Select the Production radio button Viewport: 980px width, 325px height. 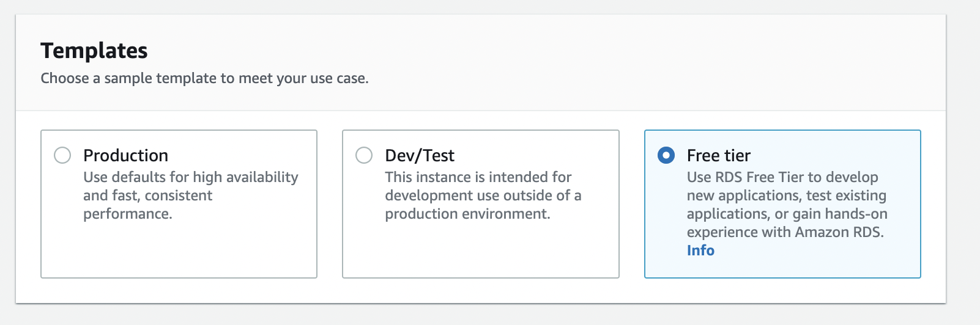pyautogui.click(x=62, y=155)
